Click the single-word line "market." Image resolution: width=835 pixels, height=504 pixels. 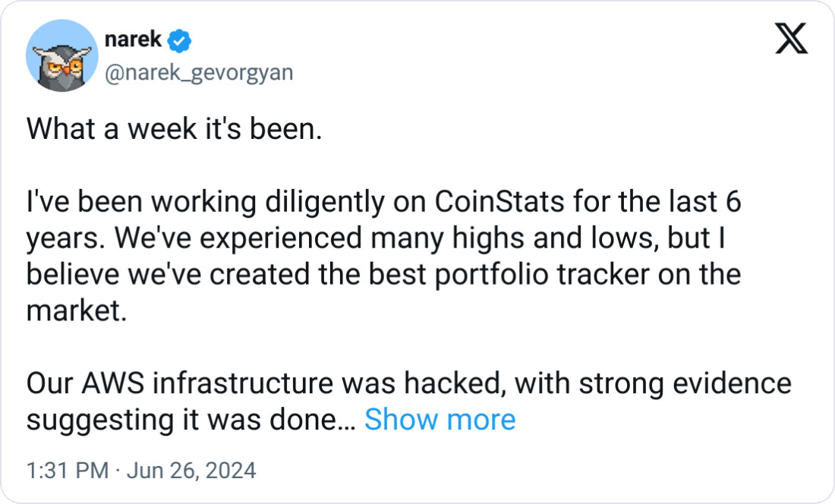click(x=77, y=310)
